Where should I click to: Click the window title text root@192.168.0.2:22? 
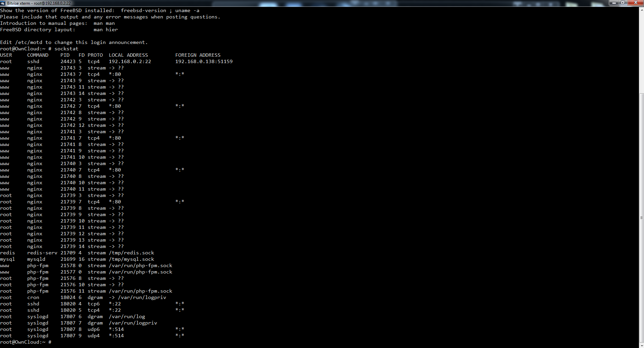coord(52,3)
